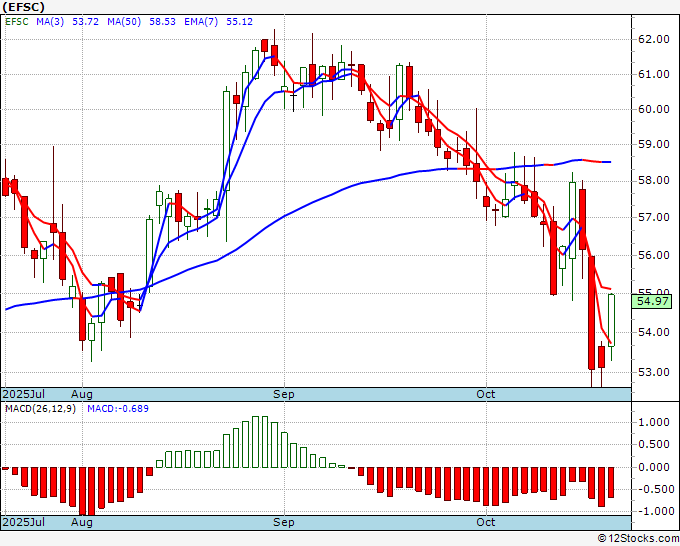Click Oct on the MACD panel axis
The image size is (680, 546).
(485, 522)
